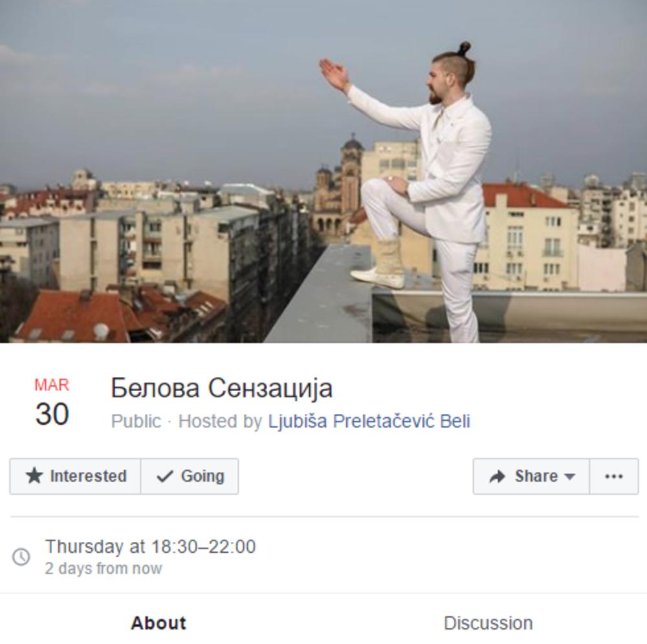Toggle the Going response text

(203, 476)
